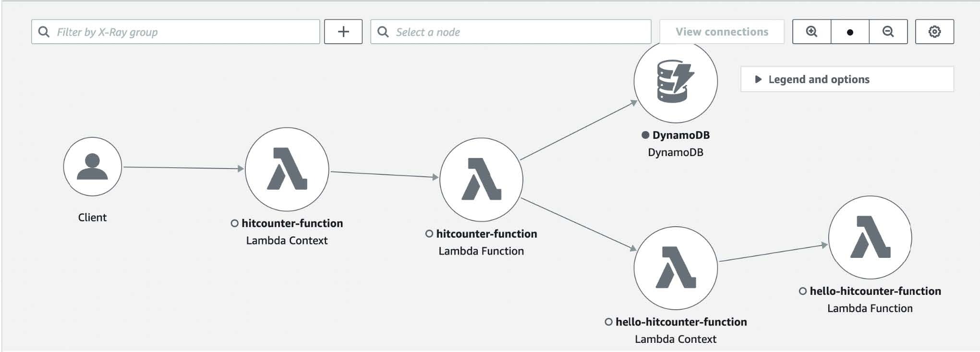Select the hitcounter-function Lambda Context node
Image resolution: width=980 pixels, height=352 pixels.
click(x=287, y=169)
